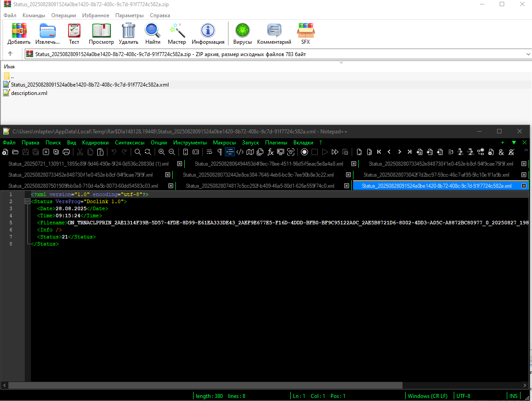The image size is (532, 401).
Task: Run macro multiple times icon
Action: coord(335,152)
